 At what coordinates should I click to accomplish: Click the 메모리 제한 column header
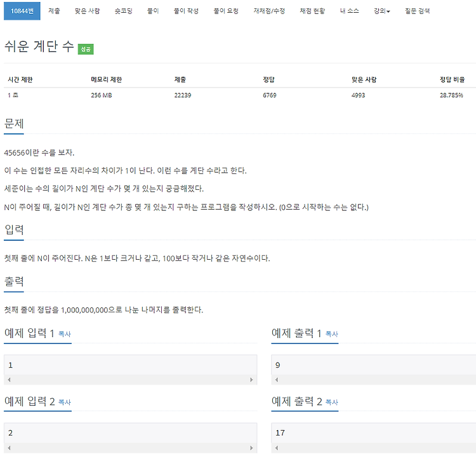(x=106, y=79)
